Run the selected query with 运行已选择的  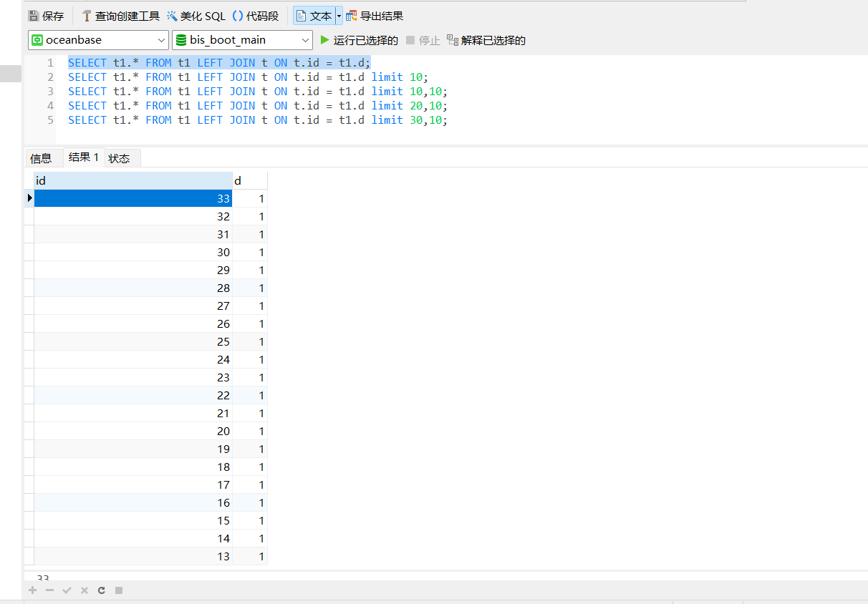coord(359,40)
